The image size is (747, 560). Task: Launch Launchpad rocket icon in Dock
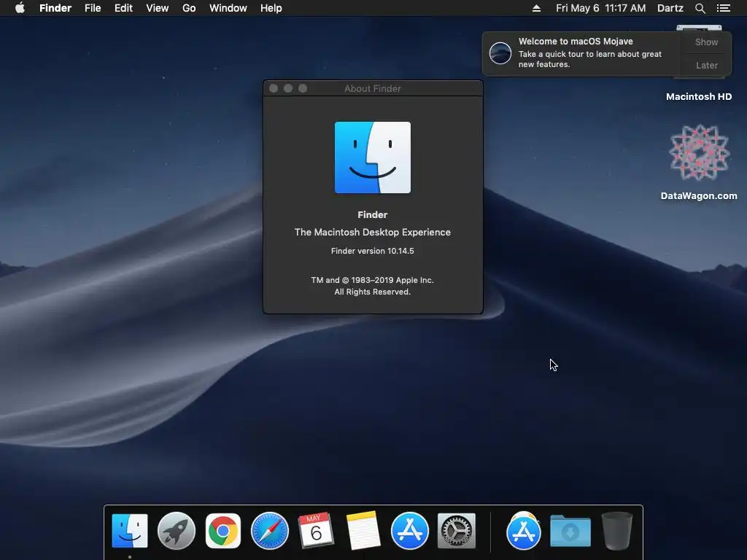(x=177, y=531)
